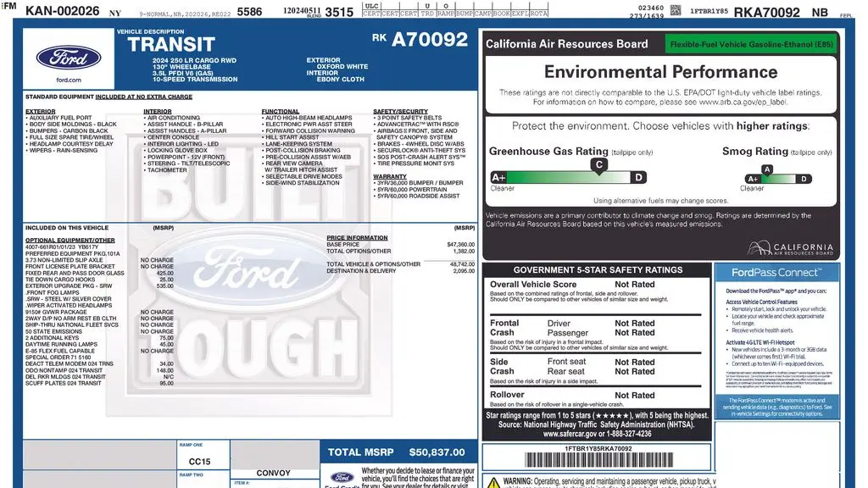
Task: Click the Ford Credit logo near bottom
Action: point(342,478)
